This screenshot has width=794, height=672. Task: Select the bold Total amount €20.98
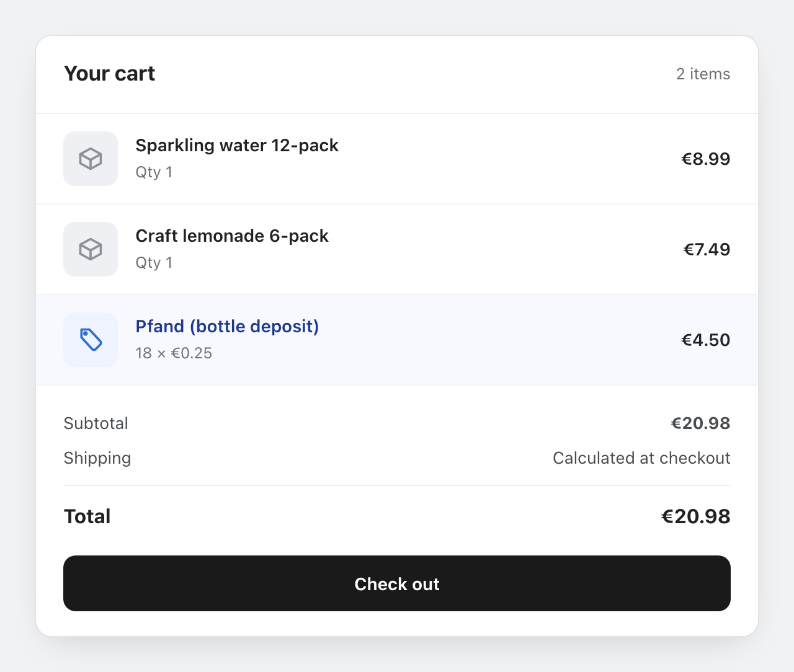click(696, 516)
